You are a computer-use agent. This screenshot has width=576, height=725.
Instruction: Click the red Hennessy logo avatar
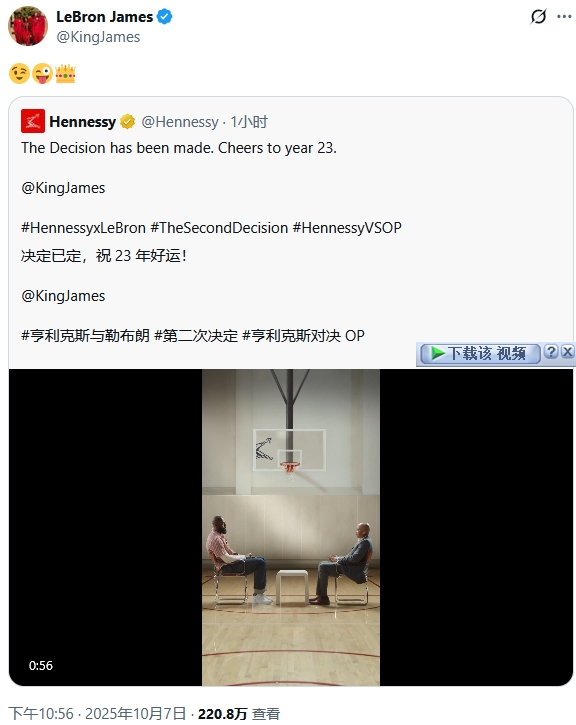coord(33,121)
